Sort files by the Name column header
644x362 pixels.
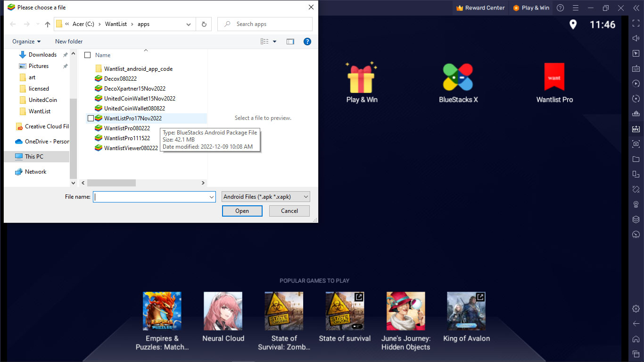click(102, 55)
